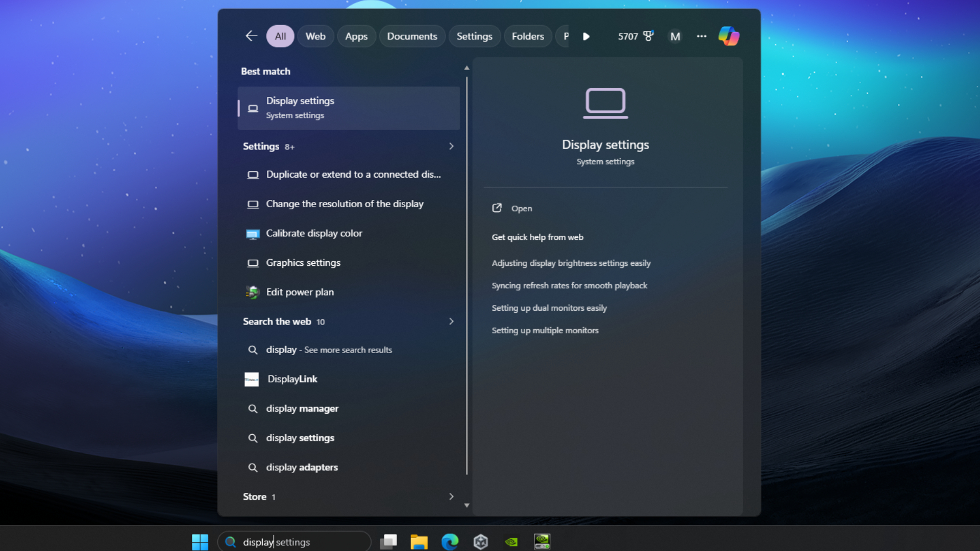Click the Edit power plan battery icon
The image size is (980, 551).
click(x=253, y=292)
